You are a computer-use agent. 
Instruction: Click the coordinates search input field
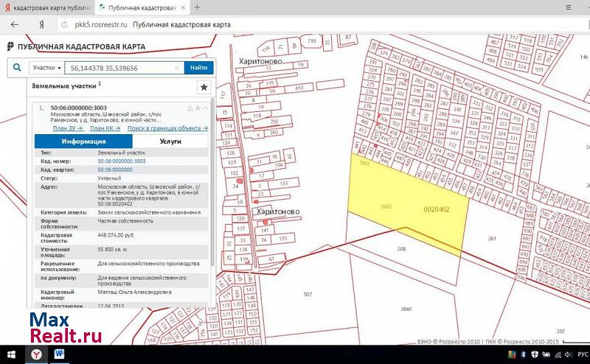coord(118,67)
